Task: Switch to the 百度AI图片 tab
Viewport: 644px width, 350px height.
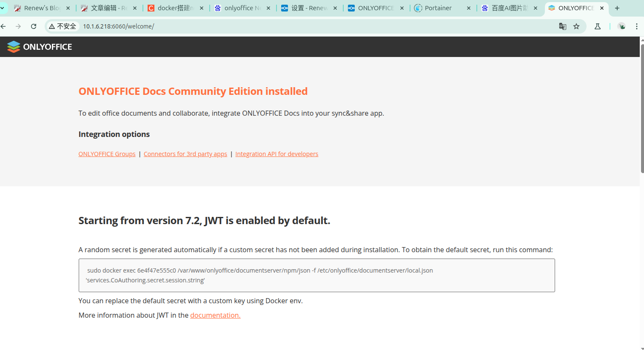Action: [510, 8]
